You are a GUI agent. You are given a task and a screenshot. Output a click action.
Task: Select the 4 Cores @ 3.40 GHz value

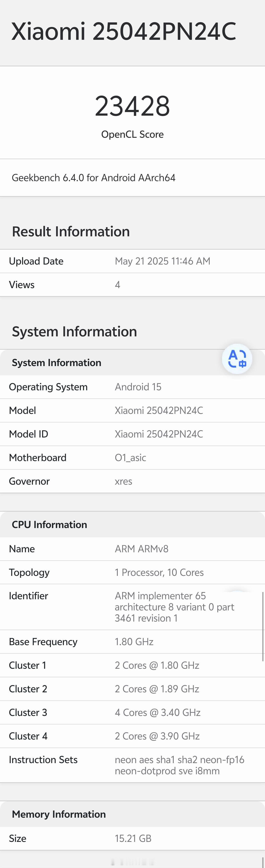click(158, 713)
